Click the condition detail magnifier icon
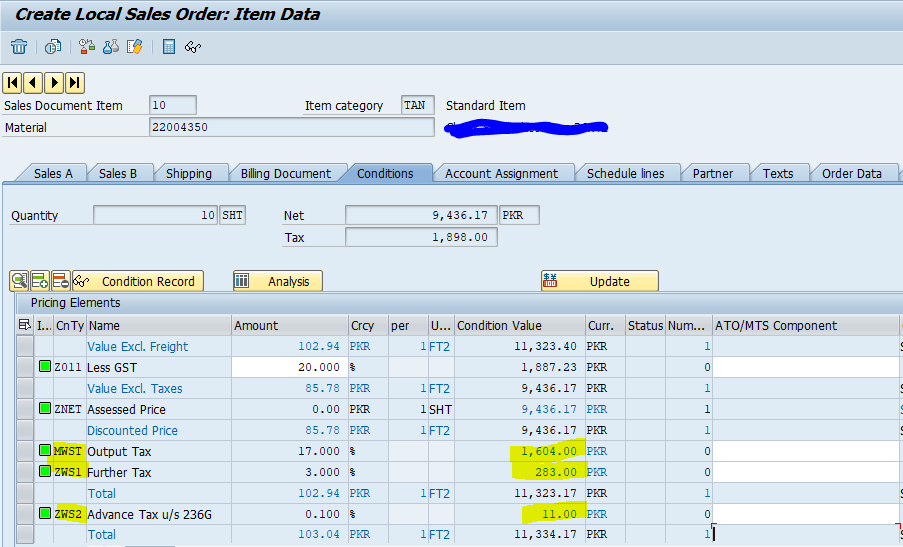 (20, 281)
